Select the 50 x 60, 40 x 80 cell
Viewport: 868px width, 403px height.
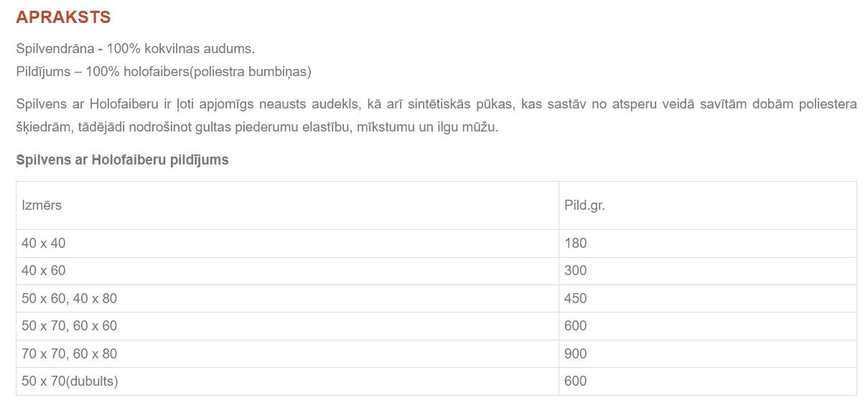[287, 299]
